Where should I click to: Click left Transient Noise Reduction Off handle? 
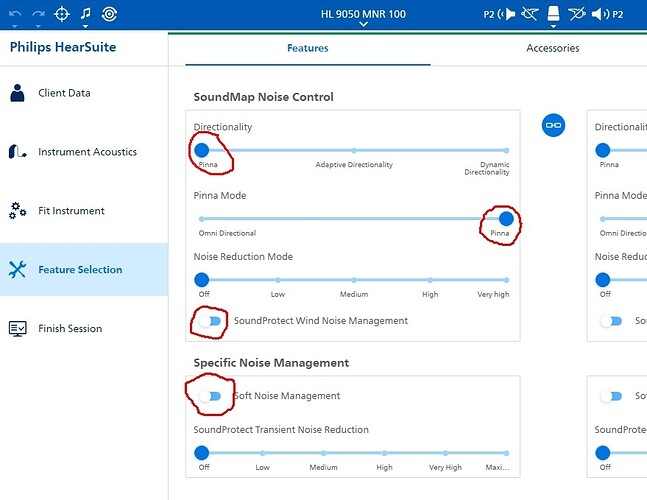[201, 453]
